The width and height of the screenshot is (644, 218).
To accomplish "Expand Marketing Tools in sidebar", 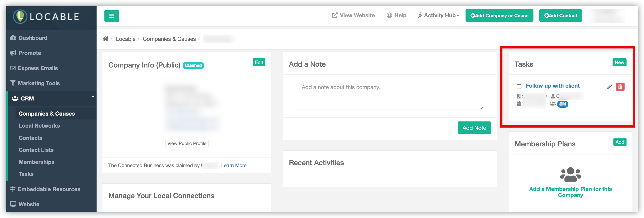I will point(39,83).
